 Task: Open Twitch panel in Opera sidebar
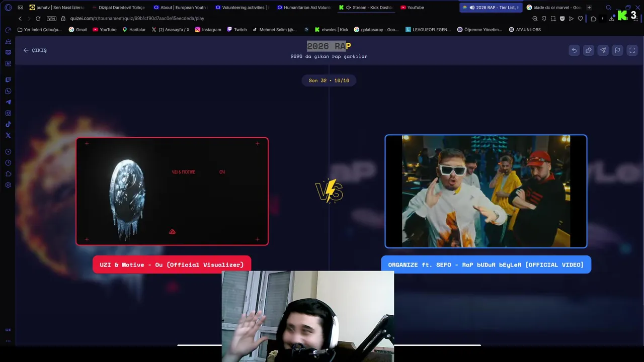[8, 80]
